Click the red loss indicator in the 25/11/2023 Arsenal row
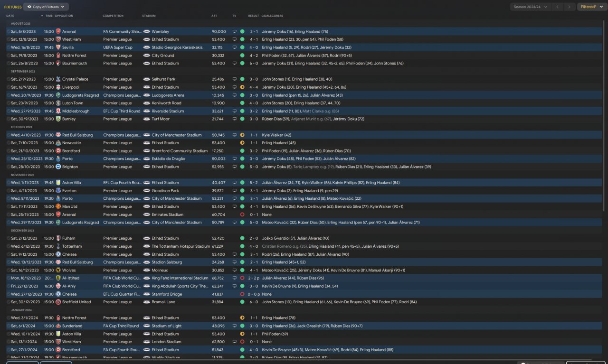608x364 pixels. [x=242, y=215]
